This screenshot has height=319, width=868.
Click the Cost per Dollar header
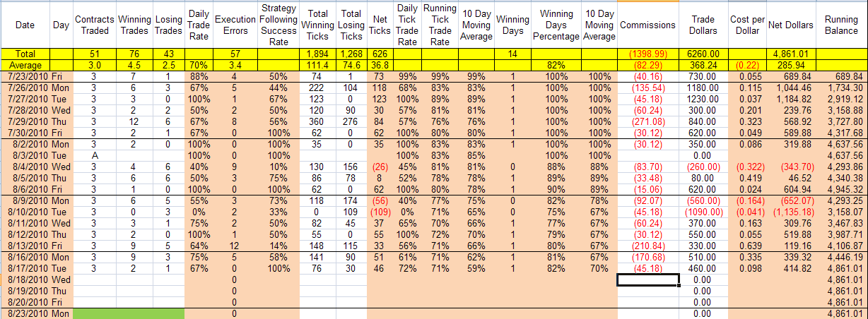pos(746,25)
